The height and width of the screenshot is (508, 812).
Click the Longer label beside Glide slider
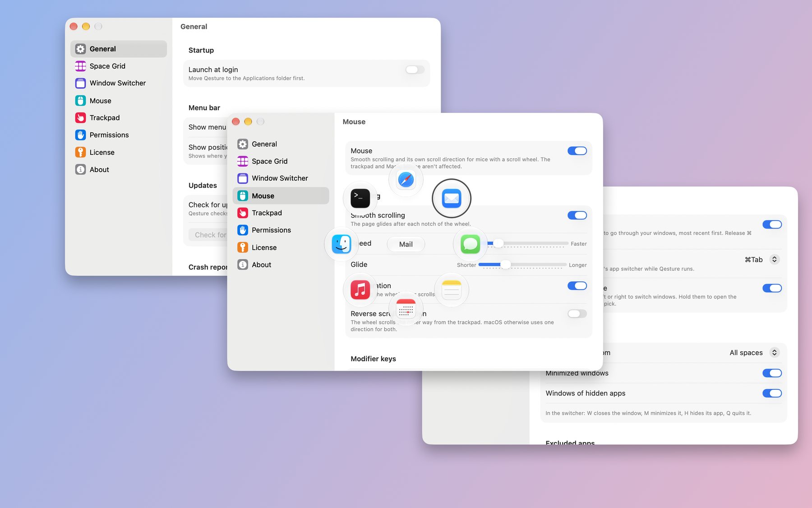[x=578, y=265]
